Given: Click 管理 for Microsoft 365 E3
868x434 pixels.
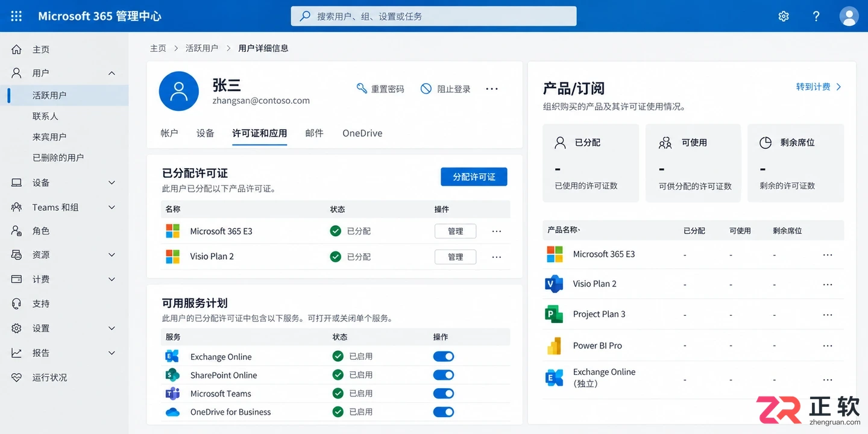Looking at the screenshot, I should pos(455,231).
